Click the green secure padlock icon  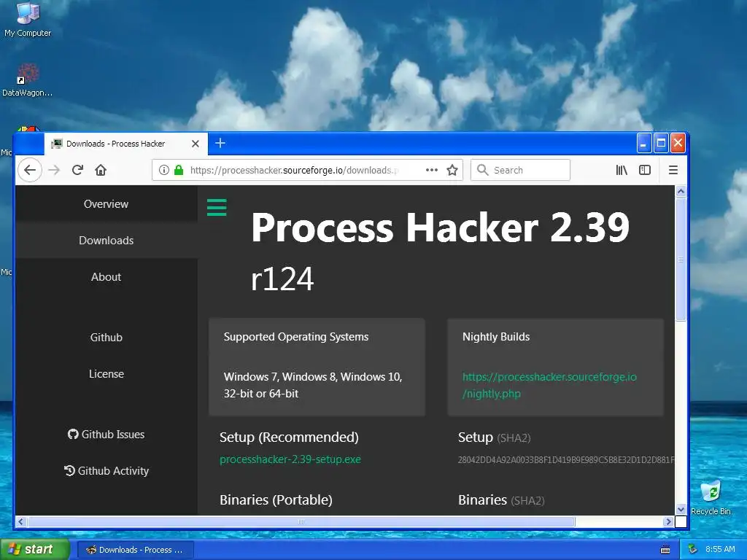pyautogui.click(x=179, y=170)
